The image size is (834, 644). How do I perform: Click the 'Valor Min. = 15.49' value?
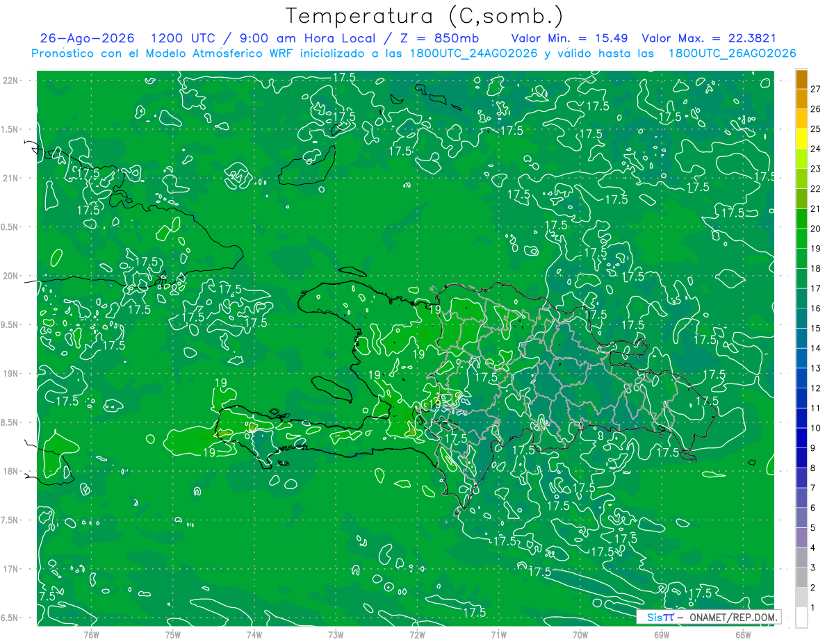point(569,38)
